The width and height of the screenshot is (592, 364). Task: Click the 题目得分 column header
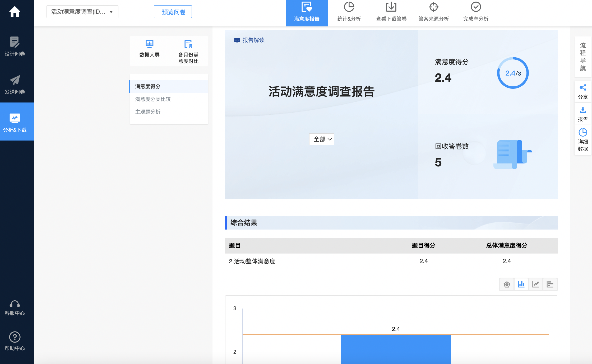[x=423, y=245]
